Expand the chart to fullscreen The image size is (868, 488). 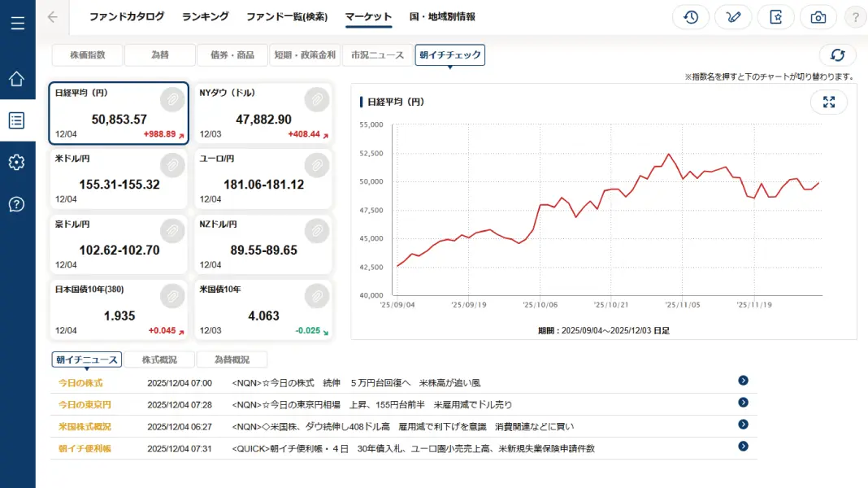829,102
